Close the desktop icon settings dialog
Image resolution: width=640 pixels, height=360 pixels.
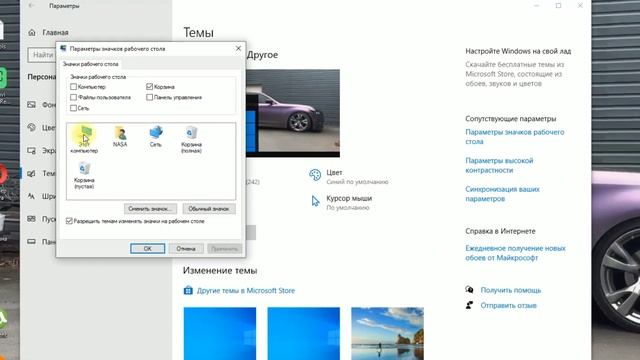(x=238, y=49)
